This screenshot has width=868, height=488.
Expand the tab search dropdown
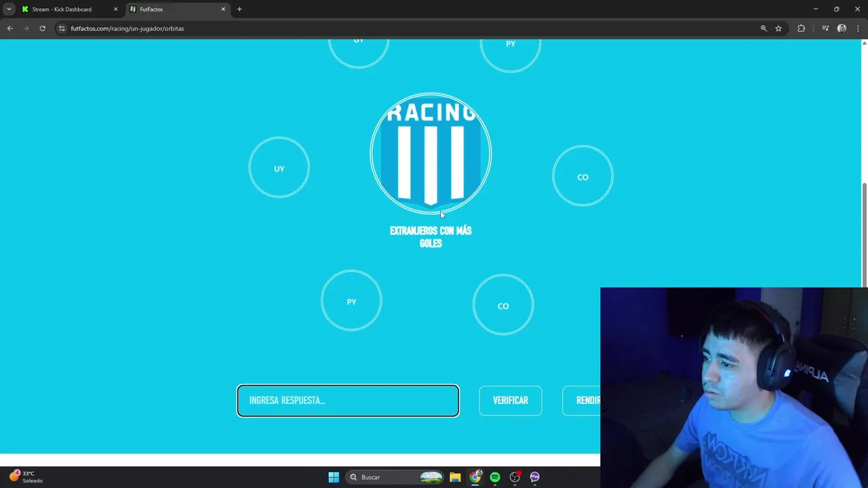[x=9, y=9]
